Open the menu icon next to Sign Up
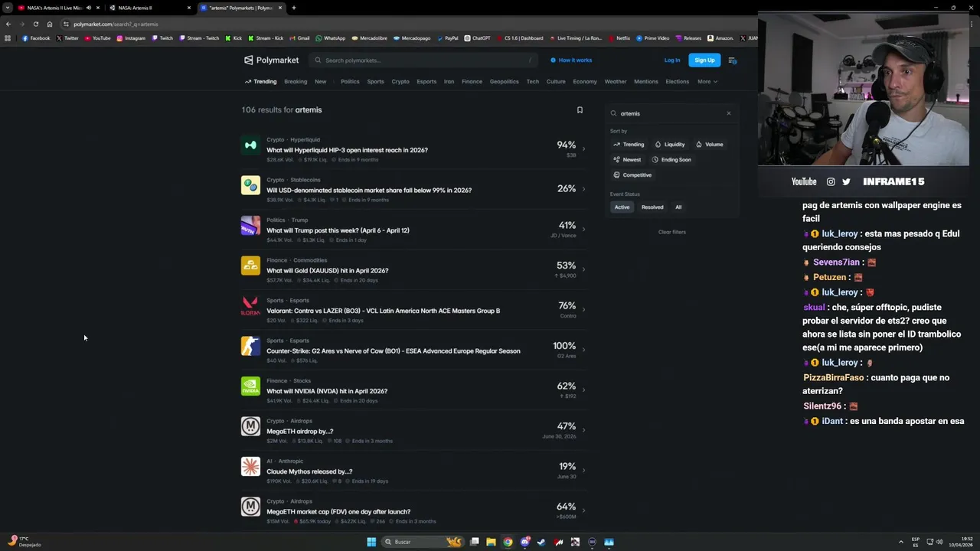 pos(732,60)
